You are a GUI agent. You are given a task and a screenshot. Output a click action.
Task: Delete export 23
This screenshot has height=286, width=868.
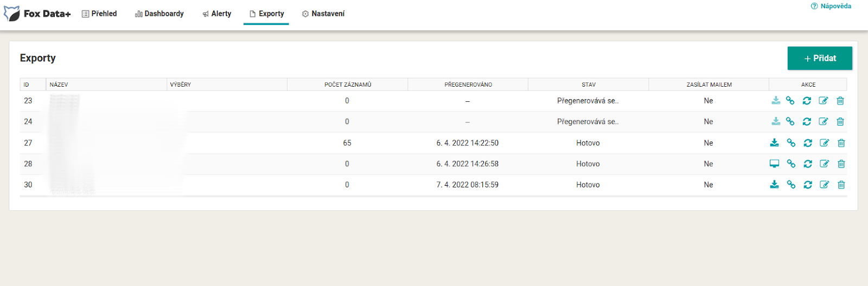840,101
